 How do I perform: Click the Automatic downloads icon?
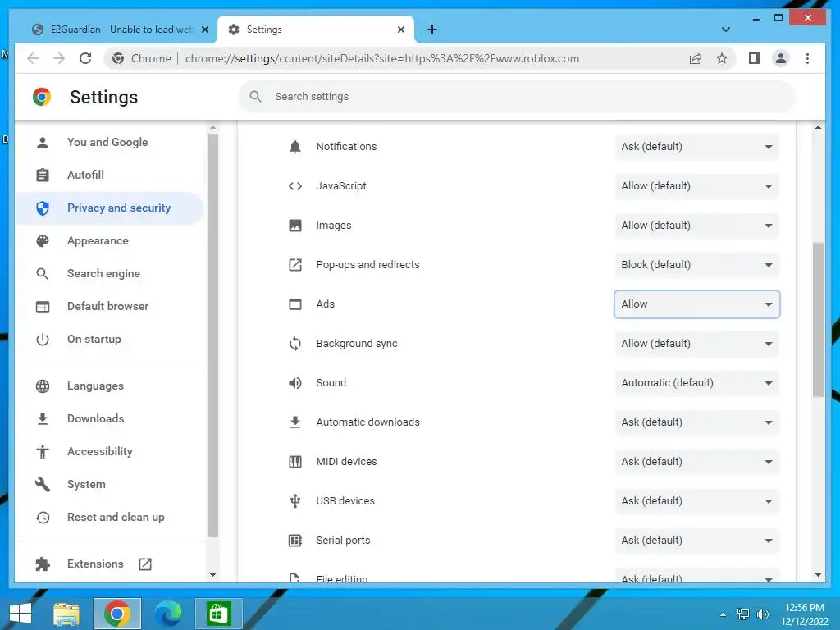tap(295, 422)
